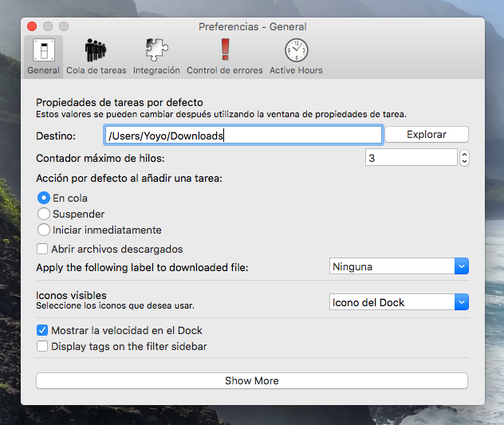Image resolution: width=504 pixels, height=425 pixels.
Task: Select the En cola radio button
Action: coord(44,198)
